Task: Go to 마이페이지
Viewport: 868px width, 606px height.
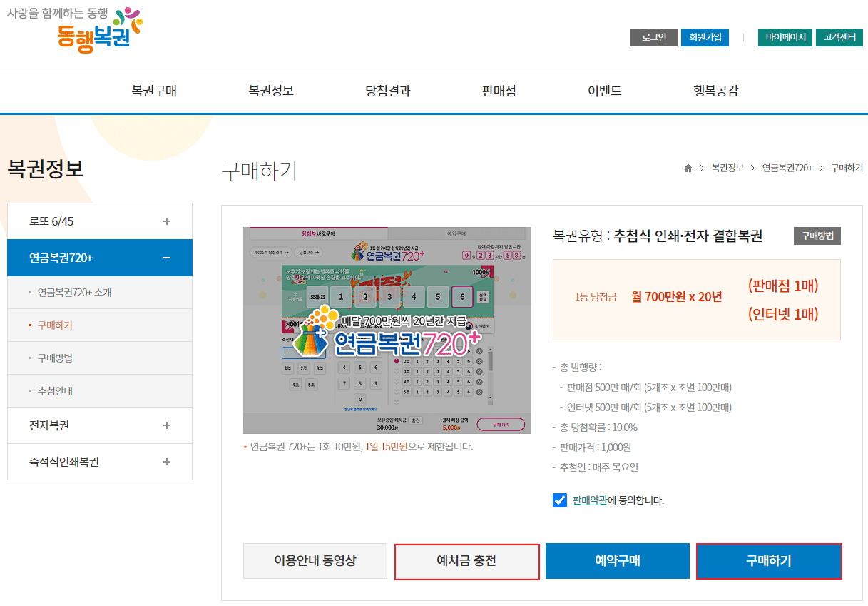Action: (785, 37)
